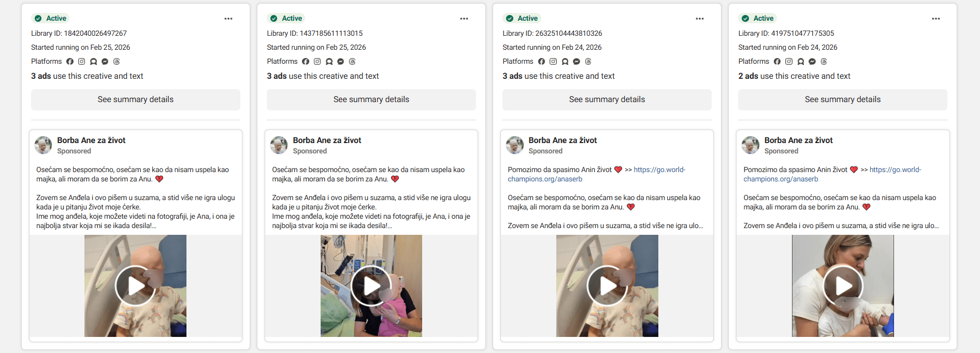Click the Audience Network icon on second ad
Viewport: 980px width, 353px height.
click(329, 62)
